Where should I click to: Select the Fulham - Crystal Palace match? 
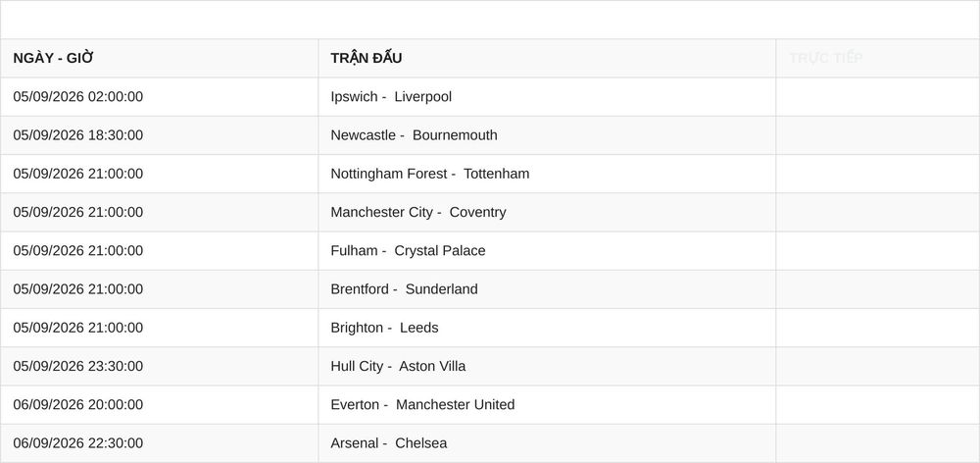408,251
